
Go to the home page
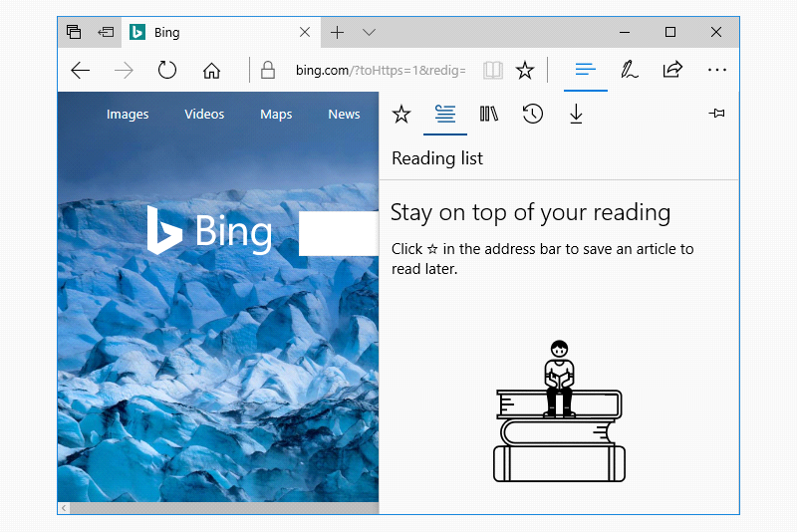coord(211,70)
